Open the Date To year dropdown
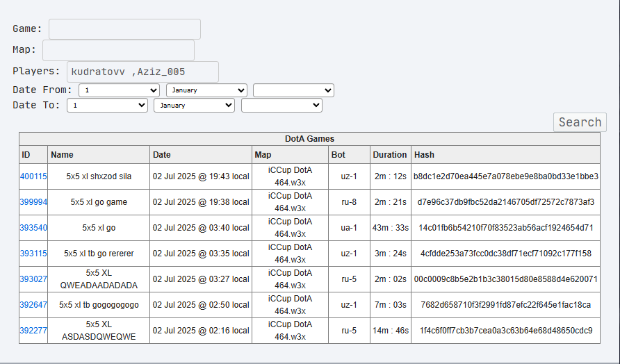 pos(282,106)
